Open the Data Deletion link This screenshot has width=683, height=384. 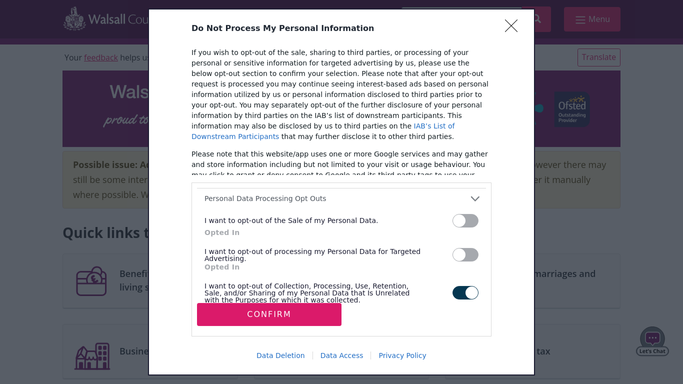point(281,355)
